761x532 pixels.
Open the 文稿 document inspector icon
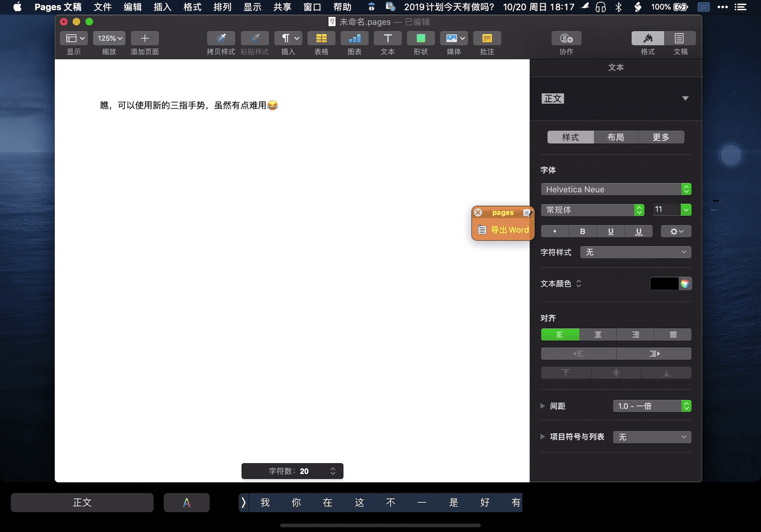(x=679, y=38)
